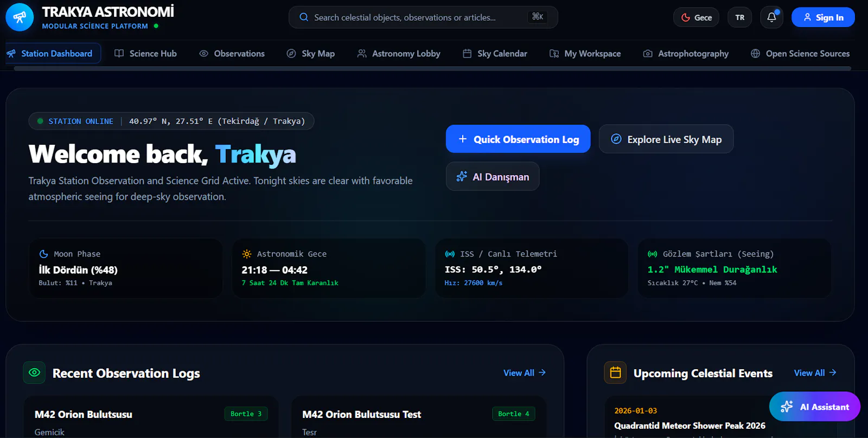Click the Bulut: %11 • Trakya text
This screenshot has height=438, width=868.
[x=75, y=283]
